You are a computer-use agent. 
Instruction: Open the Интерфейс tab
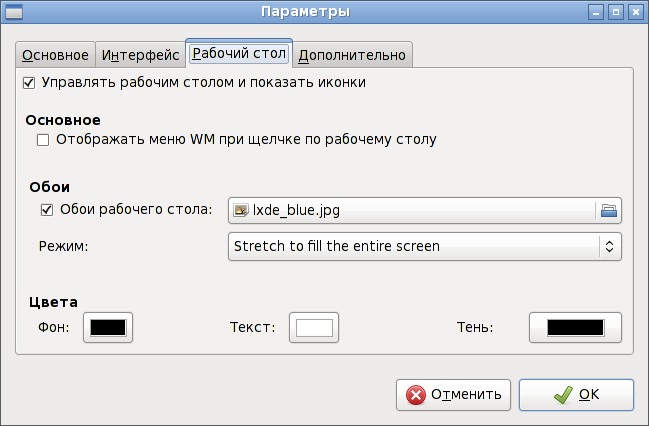click(140, 55)
